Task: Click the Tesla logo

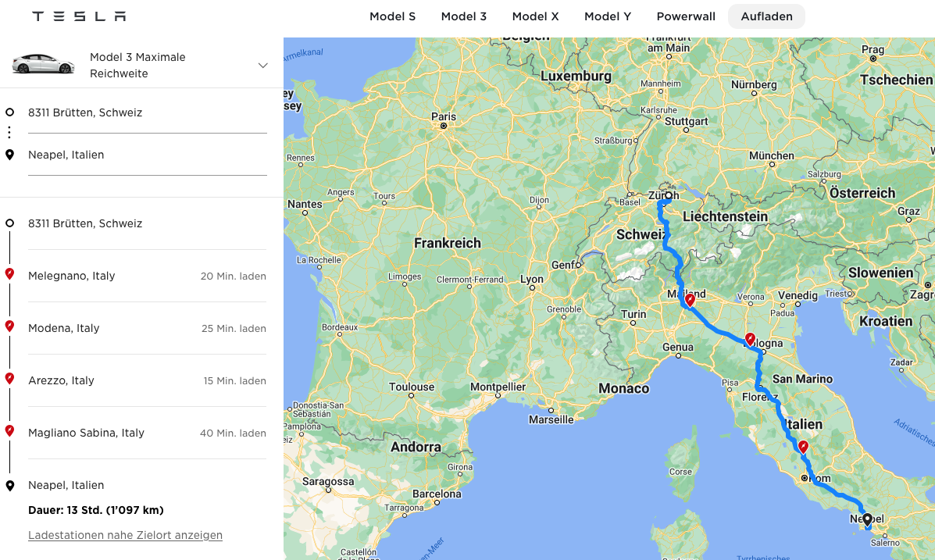Action: (x=79, y=16)
